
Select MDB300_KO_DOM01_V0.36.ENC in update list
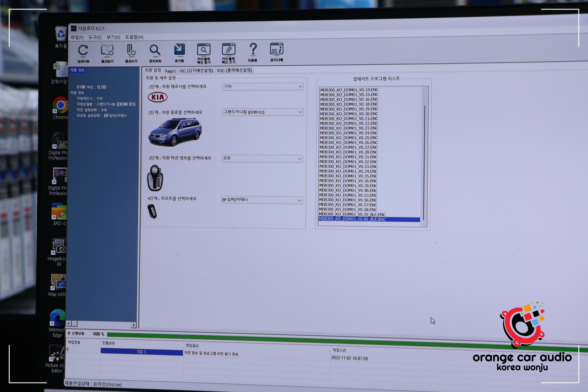348,181
